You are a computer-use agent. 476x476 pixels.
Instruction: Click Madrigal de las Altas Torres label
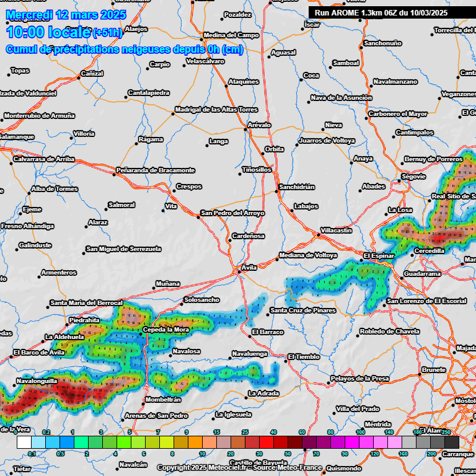[216, 110]
